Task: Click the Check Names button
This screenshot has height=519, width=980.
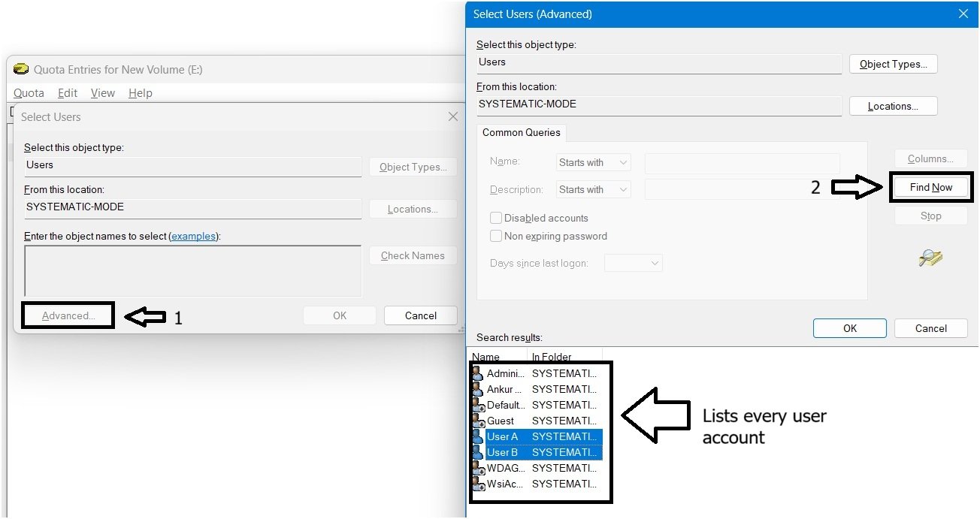Action: (413, 255)
